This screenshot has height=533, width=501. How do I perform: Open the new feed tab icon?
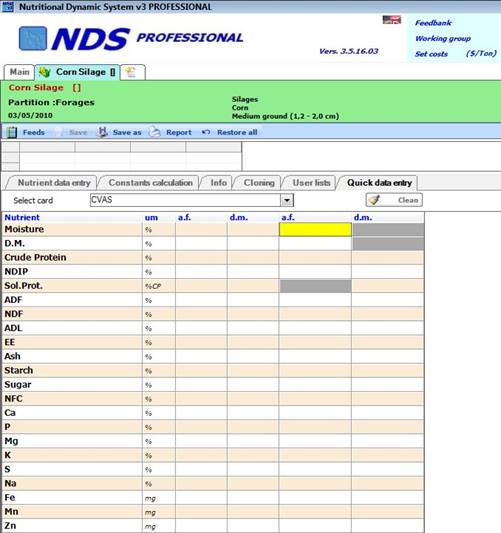(x=131, y=72)
